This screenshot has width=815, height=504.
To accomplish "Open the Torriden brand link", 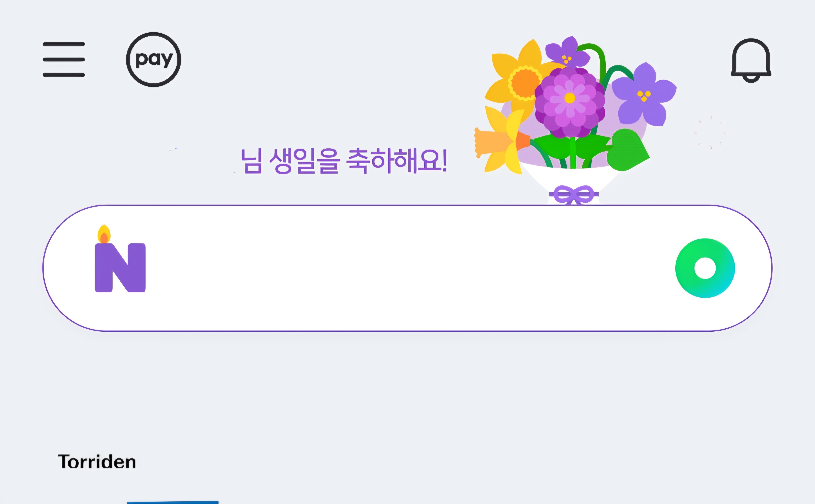I will [x=97, y=462].
